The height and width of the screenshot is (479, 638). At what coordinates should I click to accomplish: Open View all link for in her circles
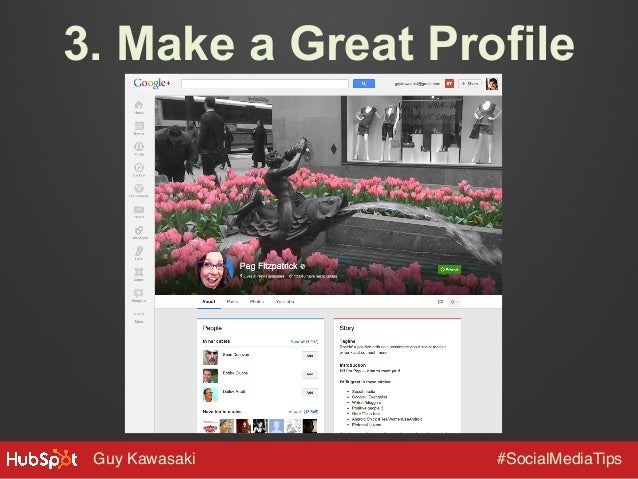tap(304, 341)
